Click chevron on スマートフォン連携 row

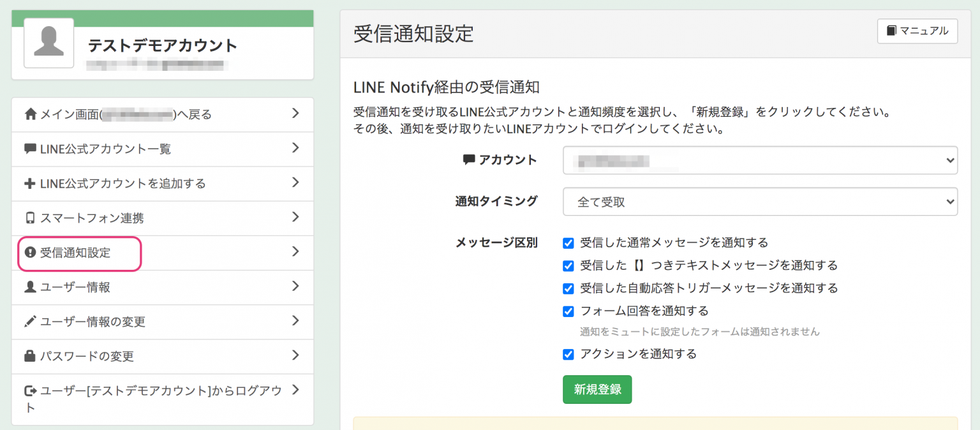(x=295, y=217)
